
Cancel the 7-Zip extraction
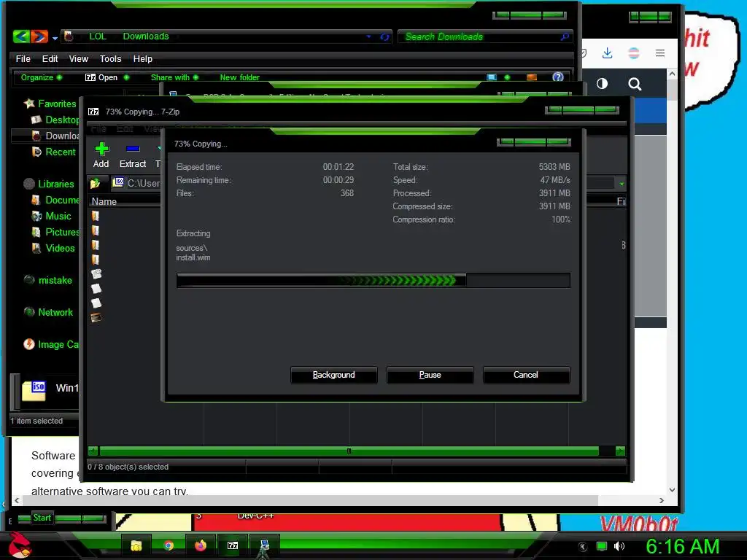coord(526,375)
